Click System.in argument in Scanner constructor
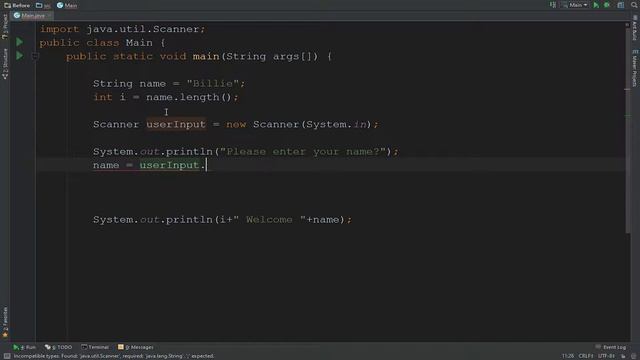This screenshot has height=360, width=640. [x=336, y=124]
